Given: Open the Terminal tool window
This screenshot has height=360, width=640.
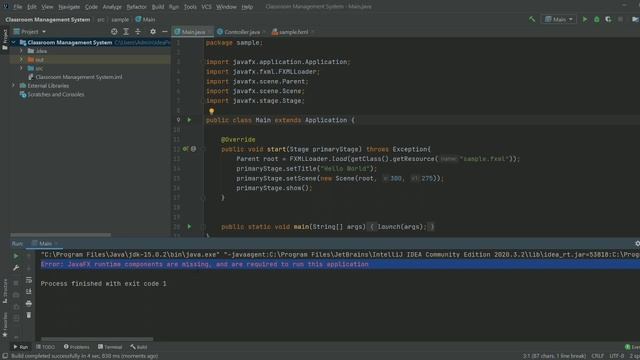Looking at the screenshot, I should pyautogui.click(x=110, y=347).
